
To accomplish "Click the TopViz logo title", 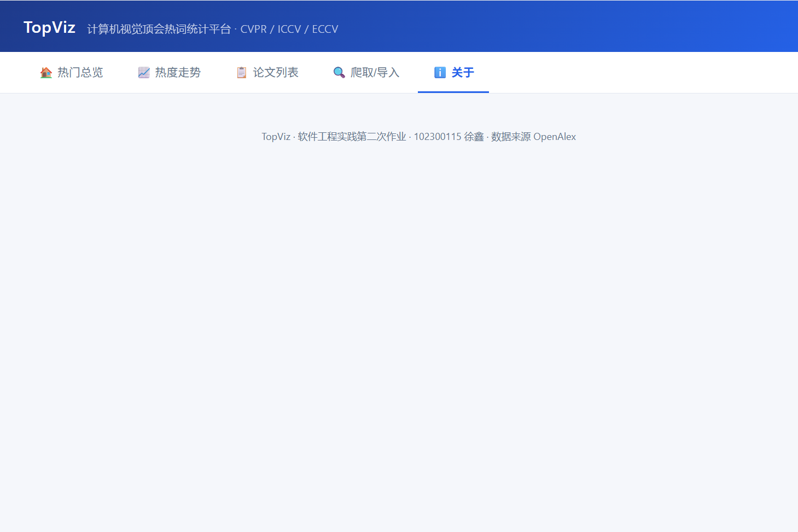I will coord(49,27).
